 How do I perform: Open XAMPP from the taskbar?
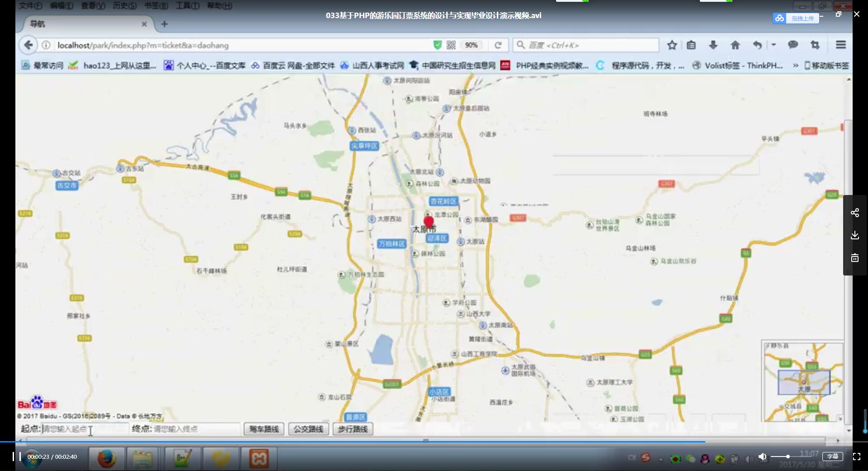point(259,459)
